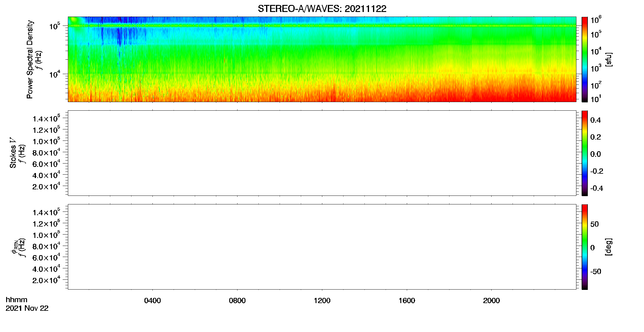Click the 2021 Nov 22 date label
The height and width of the screenshot is (332, 644).
pyautogui.click(x=27, y=308)
